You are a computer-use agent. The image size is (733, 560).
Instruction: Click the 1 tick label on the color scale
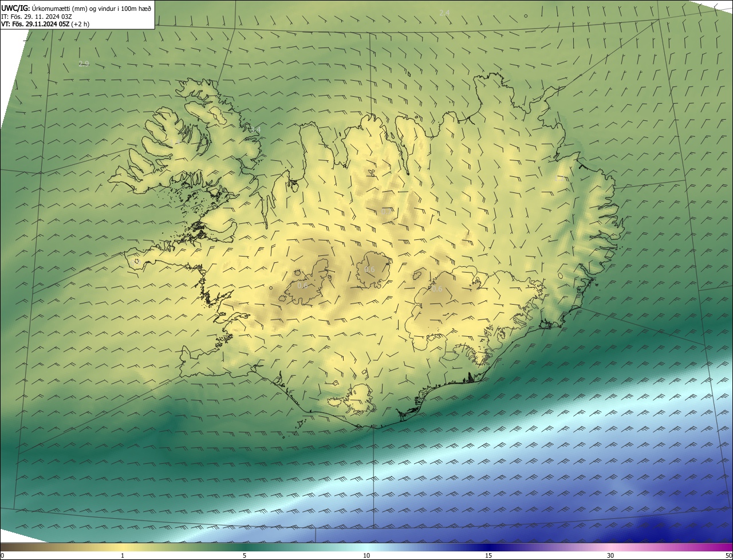(x=123, y=555)
